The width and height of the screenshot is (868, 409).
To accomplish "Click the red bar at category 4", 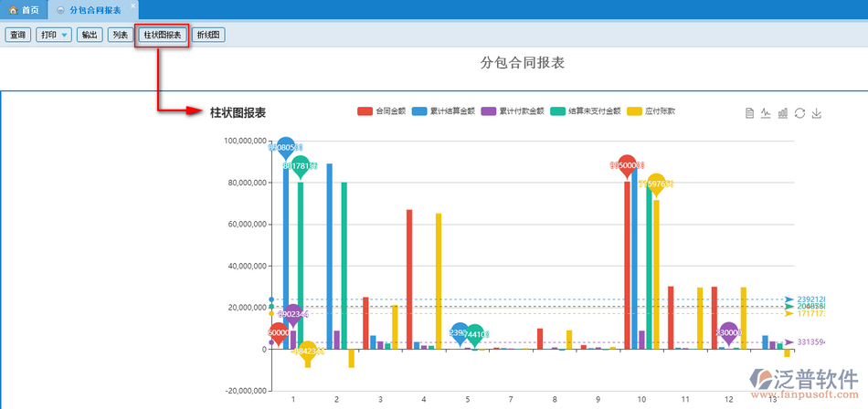I will point(409,278).
